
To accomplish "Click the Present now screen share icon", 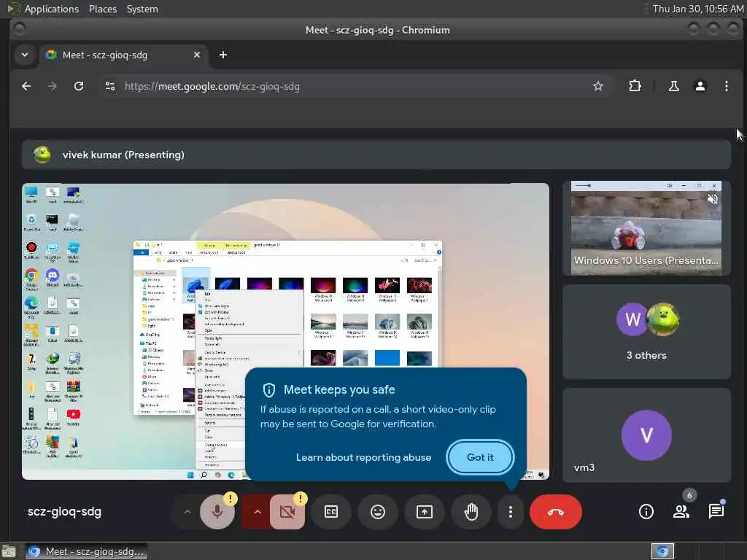I will [x=425, y=512].
